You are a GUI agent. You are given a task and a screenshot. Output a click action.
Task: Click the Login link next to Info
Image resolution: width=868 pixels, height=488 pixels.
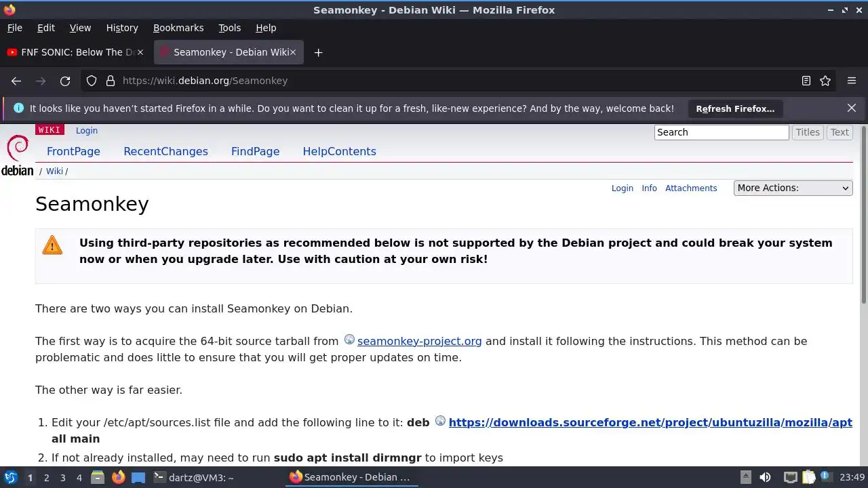coord(623,188)
